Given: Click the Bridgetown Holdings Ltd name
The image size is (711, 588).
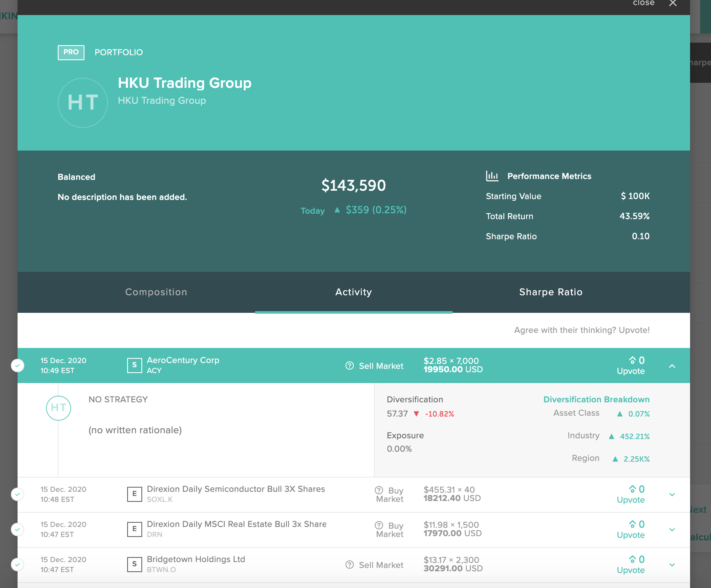Looking at the screenshot, I should (x=196, y=559).
